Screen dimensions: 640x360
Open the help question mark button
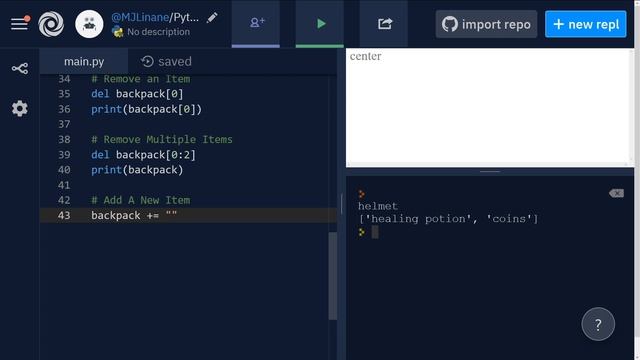[x=598, y=324]
